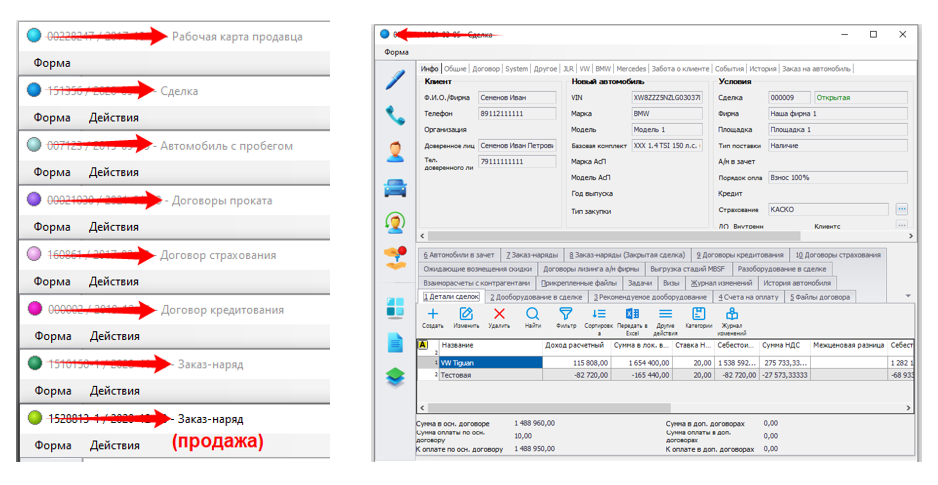Click the pen edit icon in sidebar
Image resolution: width=938 pixels, height=485 pixels.
pyautogui.click(x=396, y=81)
